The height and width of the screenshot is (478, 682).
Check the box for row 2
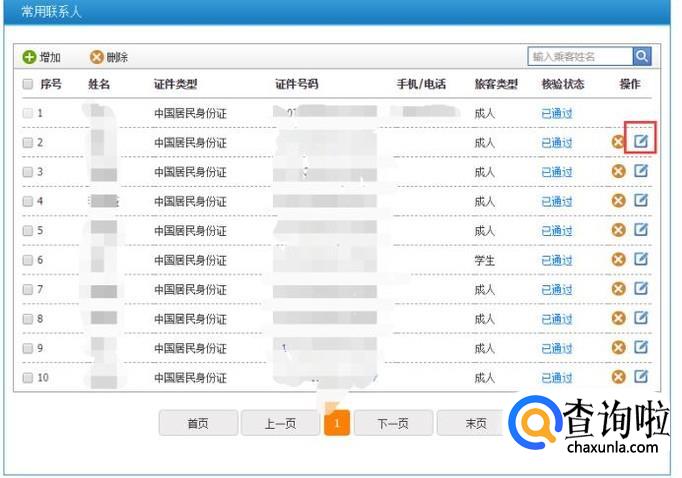(x=28, y=142)
